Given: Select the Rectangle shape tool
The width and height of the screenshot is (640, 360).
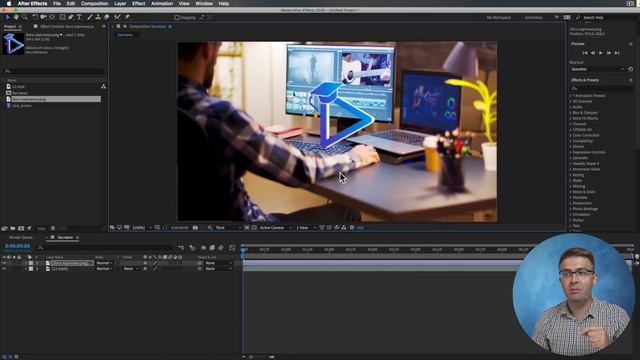Looking at the screenshot, I should point(62,17).
